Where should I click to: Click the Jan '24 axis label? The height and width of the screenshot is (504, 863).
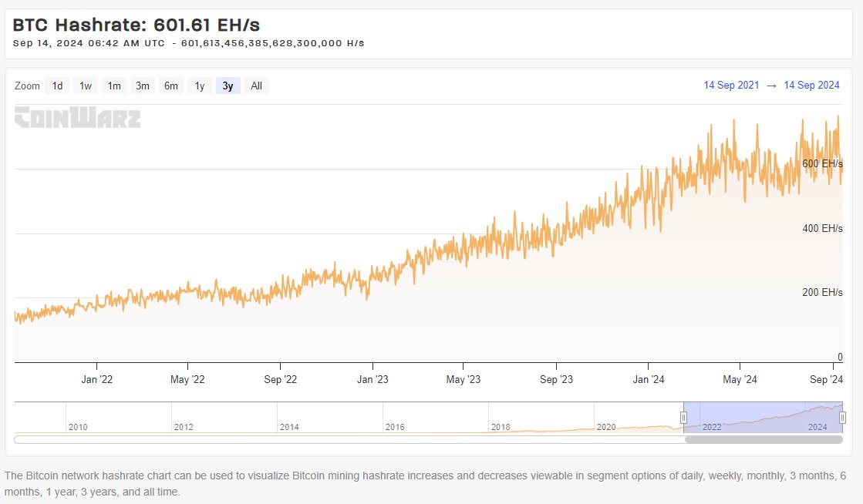click(649, 380)
